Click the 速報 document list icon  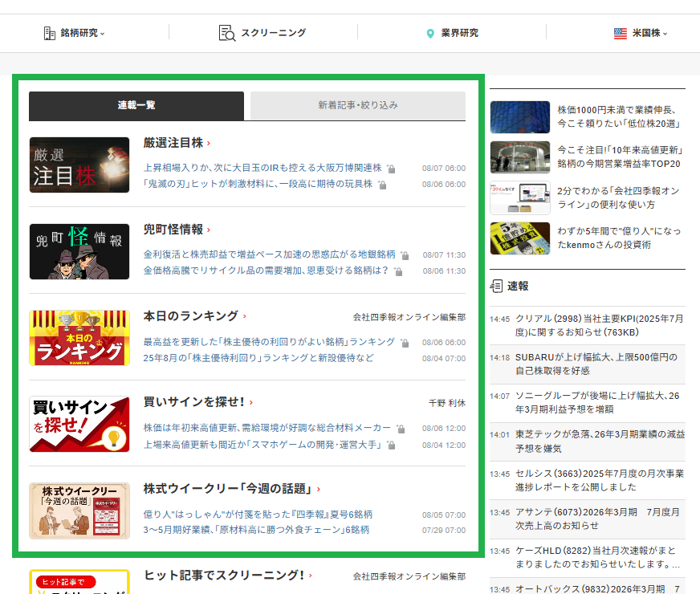tap(496, 286)
